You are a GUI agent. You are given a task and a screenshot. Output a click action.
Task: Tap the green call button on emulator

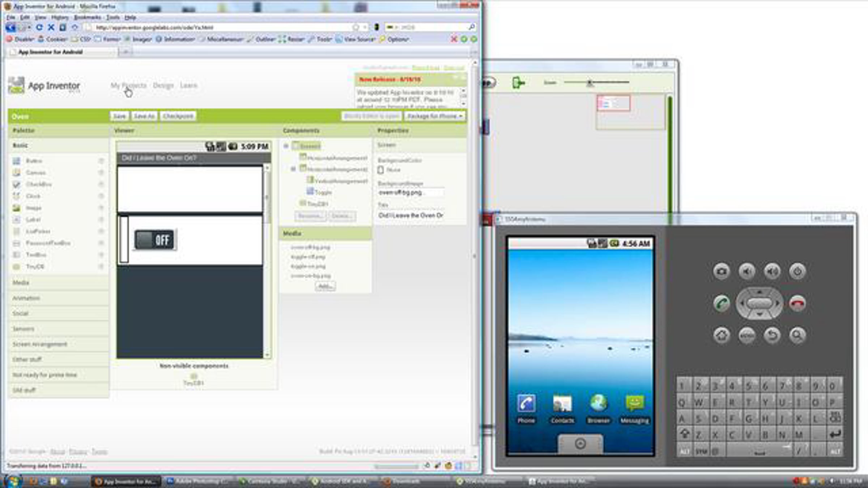722,303
